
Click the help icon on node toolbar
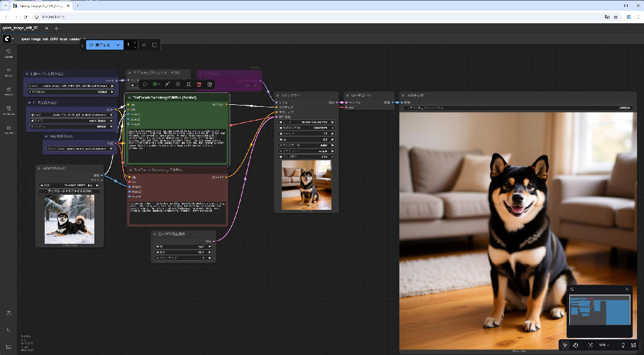click(x=209, y=84)
